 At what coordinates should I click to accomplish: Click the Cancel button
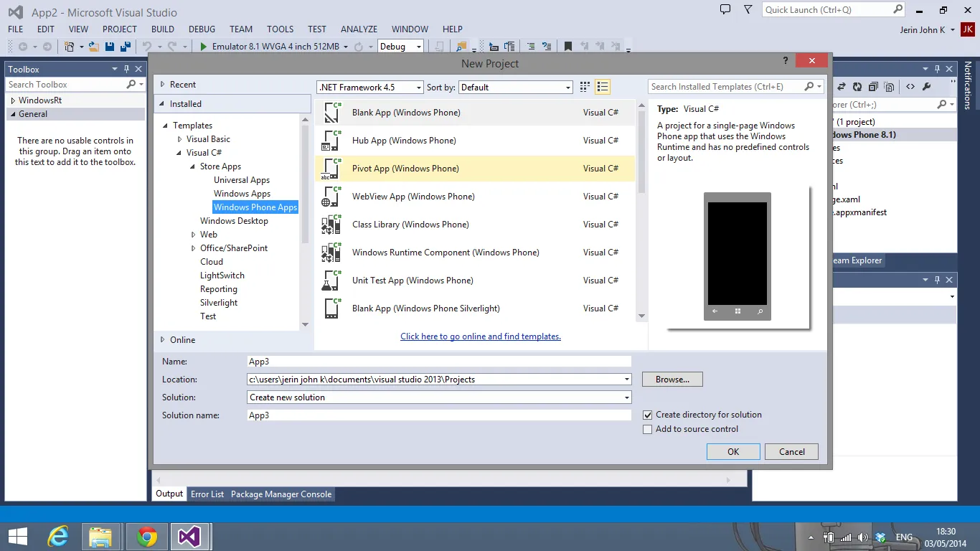point(792,452)
